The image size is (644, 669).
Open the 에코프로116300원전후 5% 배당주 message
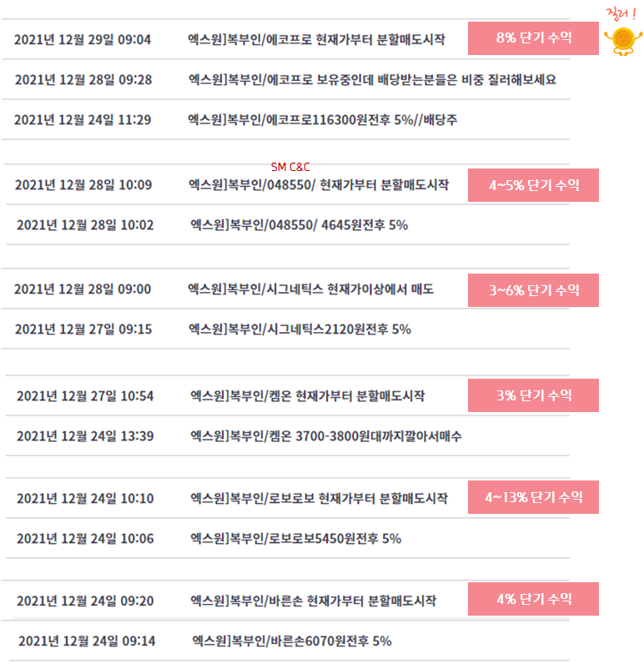323,120
